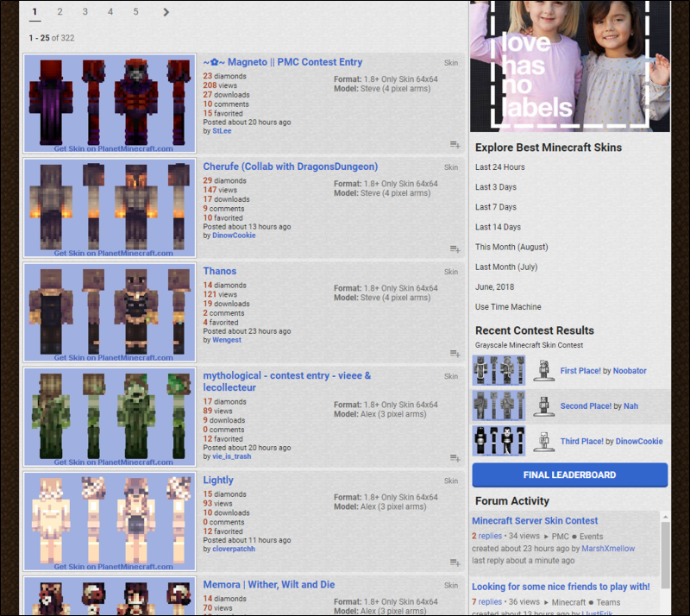Click scroll up arrow in Forum Activity
The height and width of the screenshot is (616, 690).
tap(665, 517)
